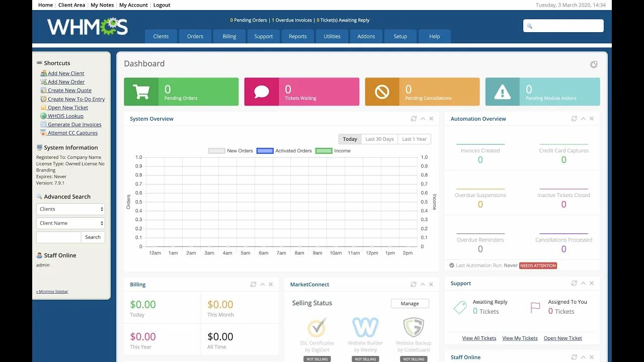Image resolution: width=644 pixels, height=362 pixels.
Task: Refresh the Automation Overview widget
Action: click(574, 119)
